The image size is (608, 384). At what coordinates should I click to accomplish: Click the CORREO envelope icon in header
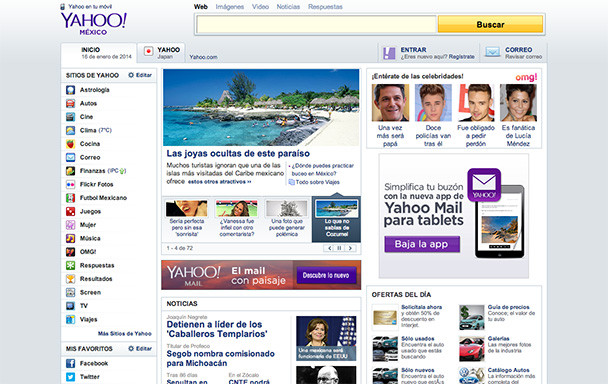(x=492, y=52)
